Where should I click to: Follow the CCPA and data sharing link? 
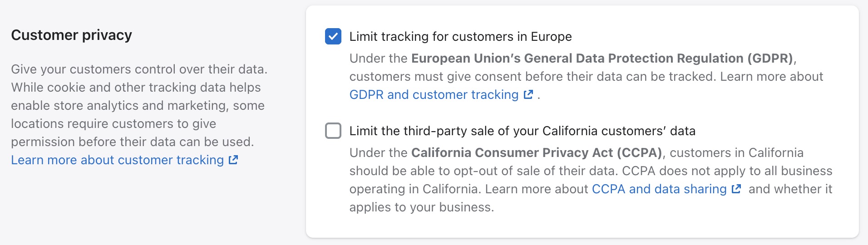659,189
